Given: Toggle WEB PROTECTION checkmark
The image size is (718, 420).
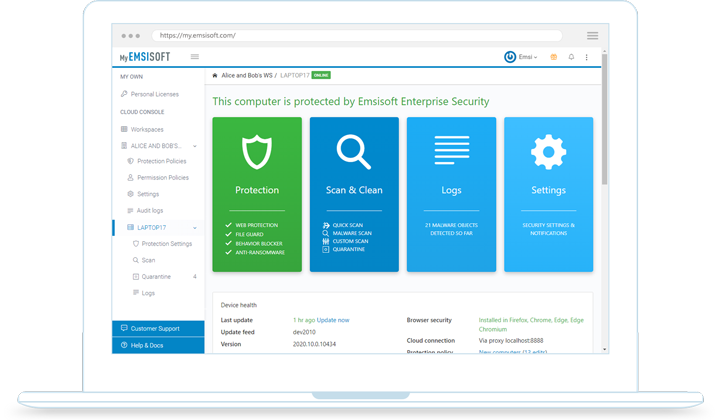Looking at the screenshot, I should pyautogui.click(x=228, y=225).
